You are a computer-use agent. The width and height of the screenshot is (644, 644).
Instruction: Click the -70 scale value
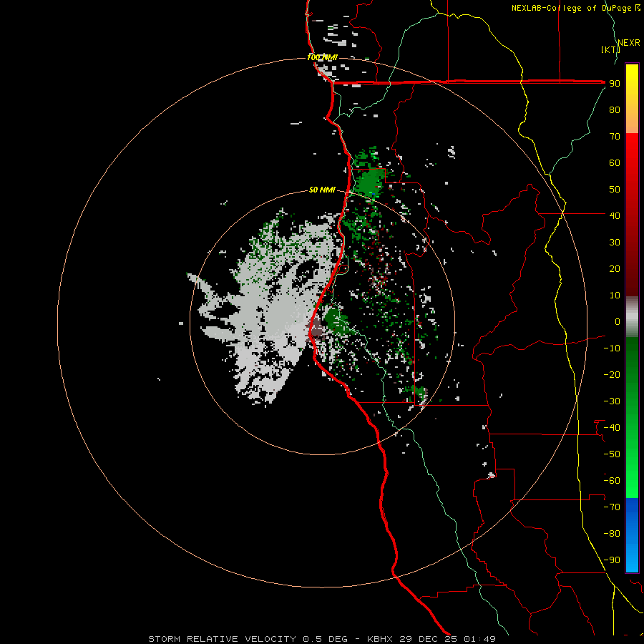[612, 507]
